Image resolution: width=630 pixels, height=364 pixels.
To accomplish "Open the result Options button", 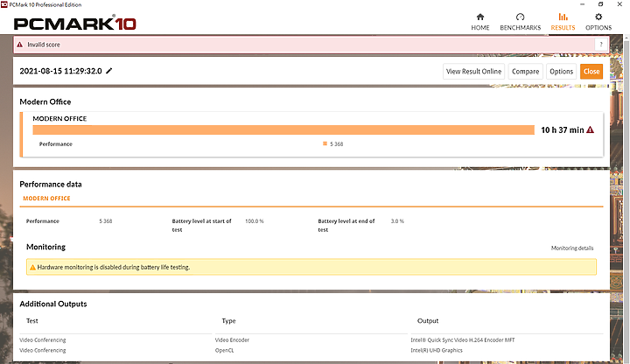I will coord(561,72).
